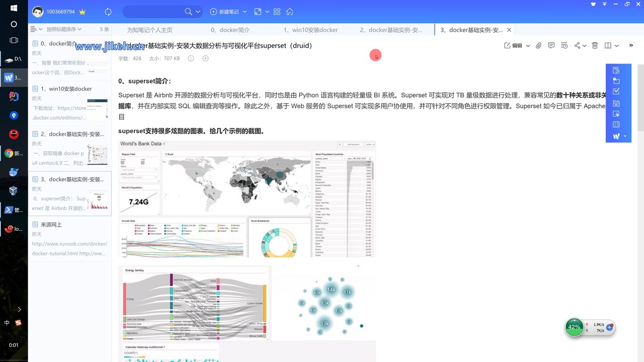Click the magnifier search icon
The height and width of the screenshot is (362, 644).
188,12
